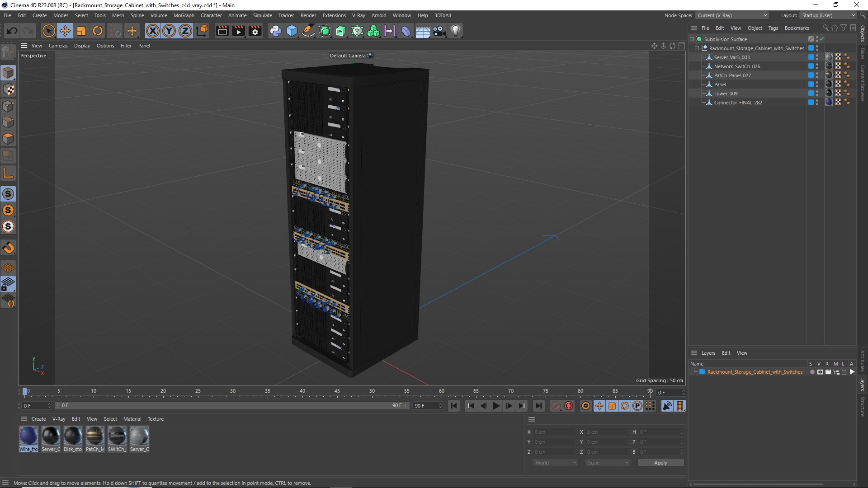
Task: Click frame 45 on timeline ruler
Action: [x=337, y=392]
